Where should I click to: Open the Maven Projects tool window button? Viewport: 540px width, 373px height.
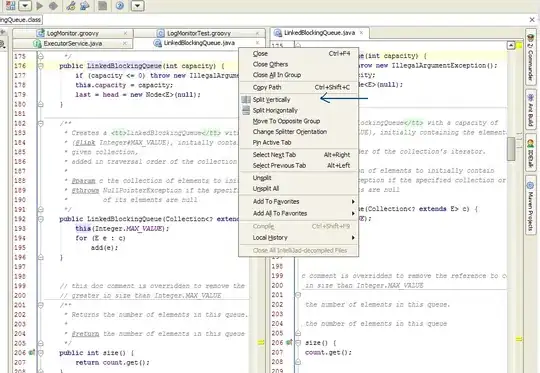[531, 206]
